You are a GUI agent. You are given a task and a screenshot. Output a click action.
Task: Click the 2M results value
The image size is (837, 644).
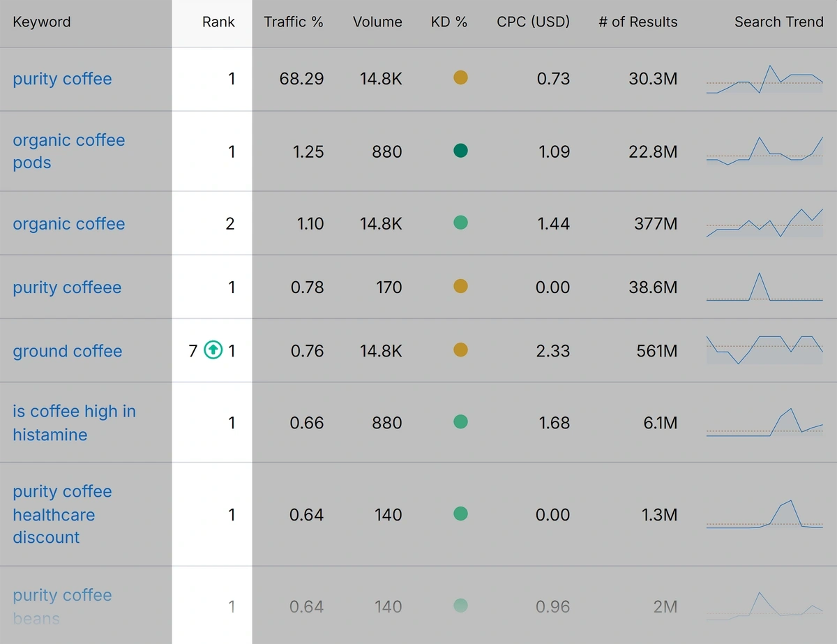point(665,607)
